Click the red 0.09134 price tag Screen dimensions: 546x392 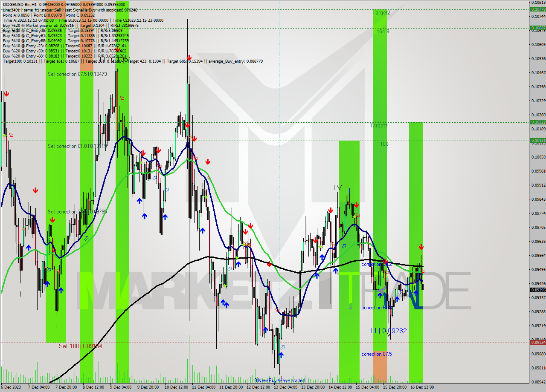click(537, 342)
